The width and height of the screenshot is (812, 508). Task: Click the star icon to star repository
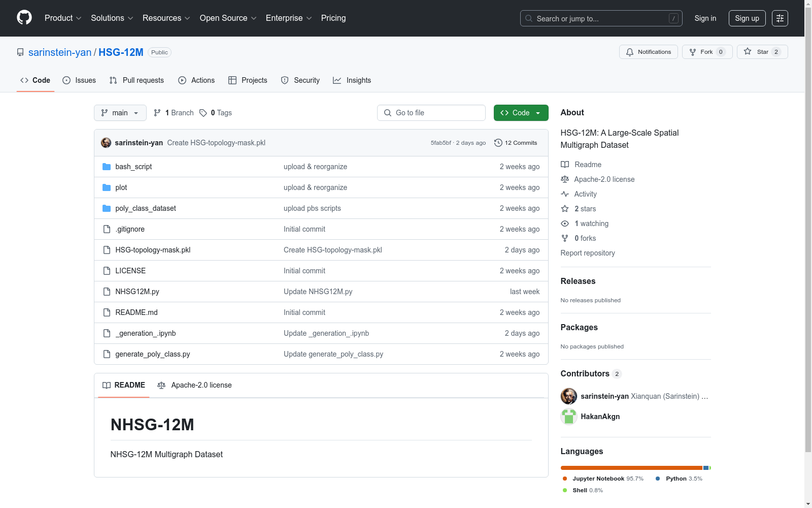(748, 52)
